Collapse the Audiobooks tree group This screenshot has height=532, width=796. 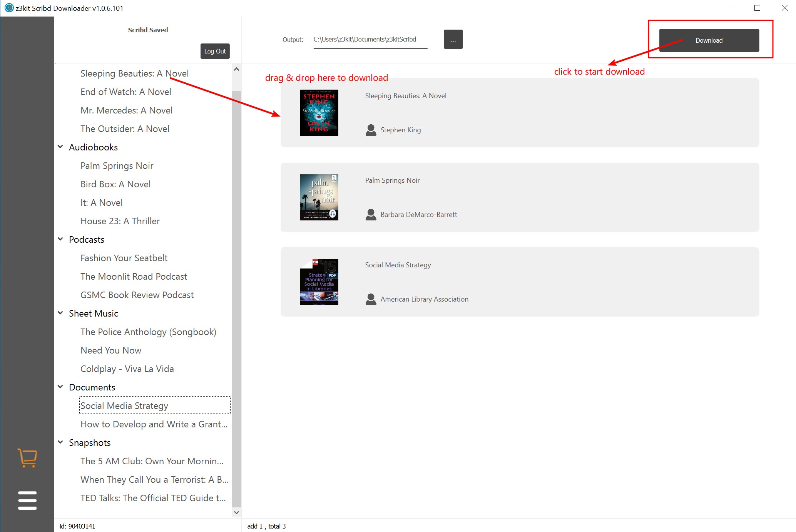[x=60, y=147]
